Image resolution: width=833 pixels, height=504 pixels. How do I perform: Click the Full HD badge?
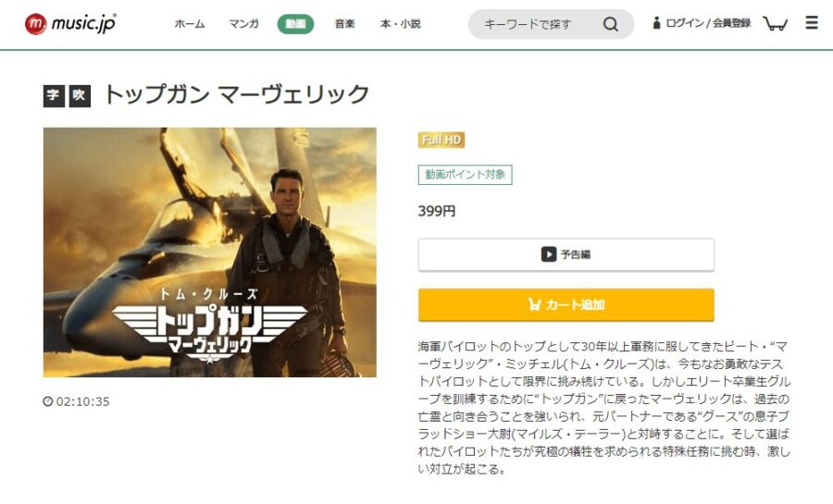coord(441,140)
